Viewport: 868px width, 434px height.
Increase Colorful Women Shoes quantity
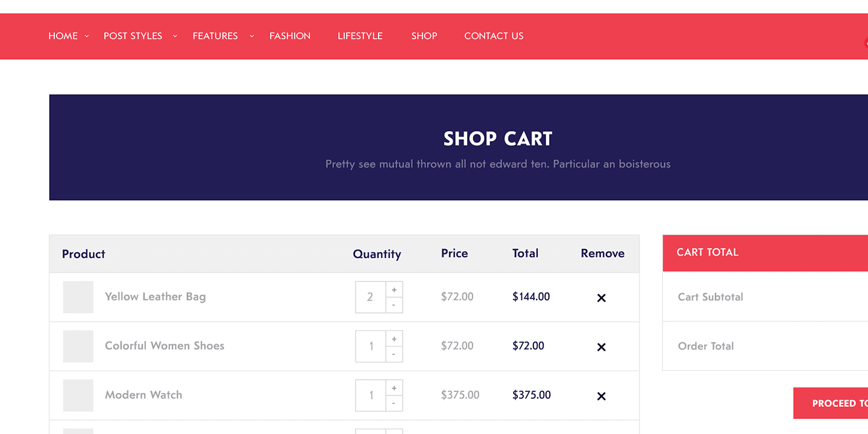point(394,339)
